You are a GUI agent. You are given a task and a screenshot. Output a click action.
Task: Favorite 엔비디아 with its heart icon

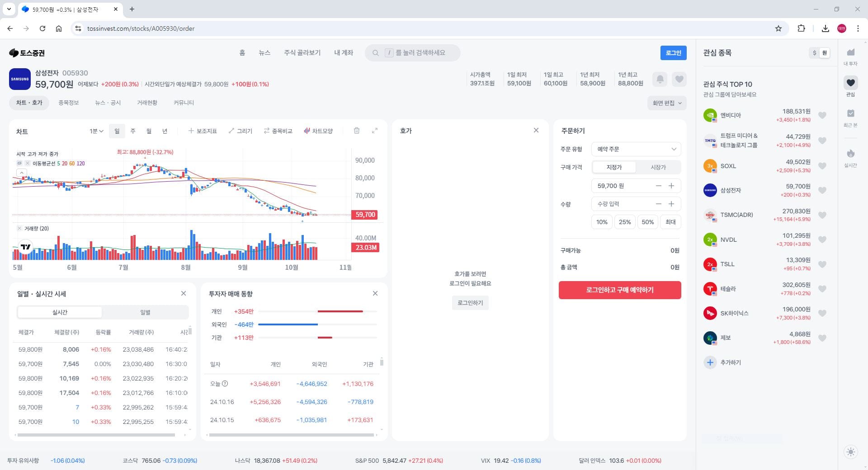click(822, 115)
